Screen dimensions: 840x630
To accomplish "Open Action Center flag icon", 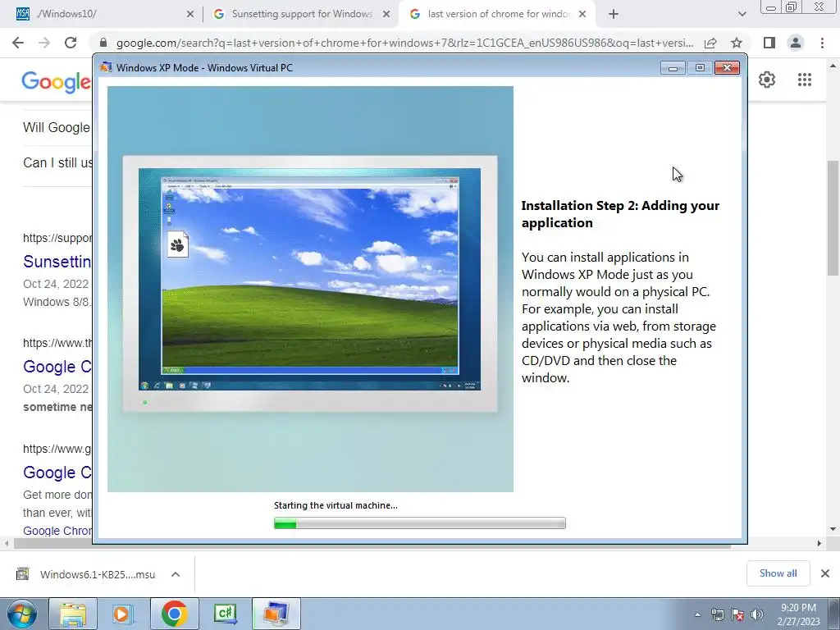I will pyautogui.click(x=737, y=614).
